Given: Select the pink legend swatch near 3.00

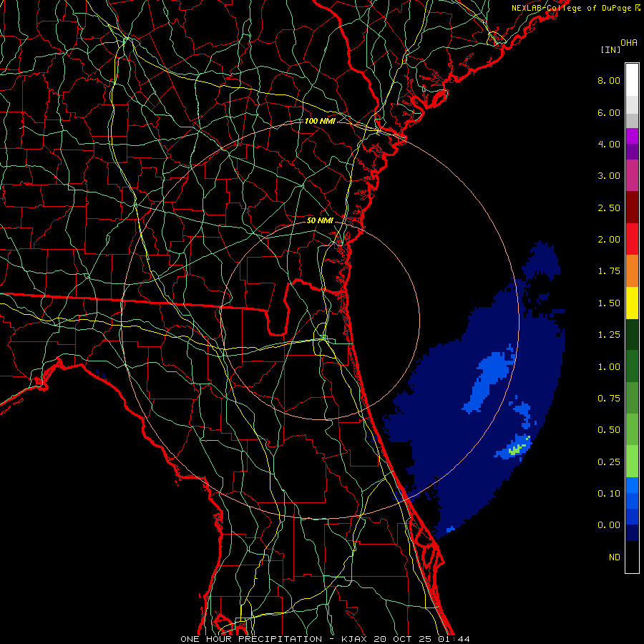Looking at the screenshot, I should coord(632,175).
